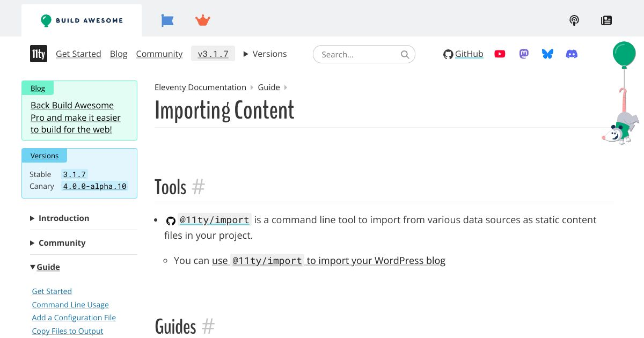The image size is (644, 338).
Task: Open the Bluesky butterfly icon link
Action: [x=547, y=54]
